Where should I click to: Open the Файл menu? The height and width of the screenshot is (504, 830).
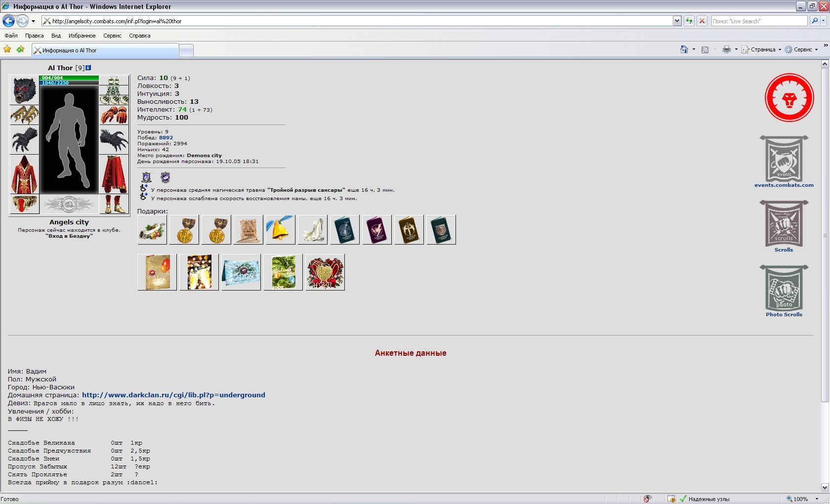coord(11,36)
